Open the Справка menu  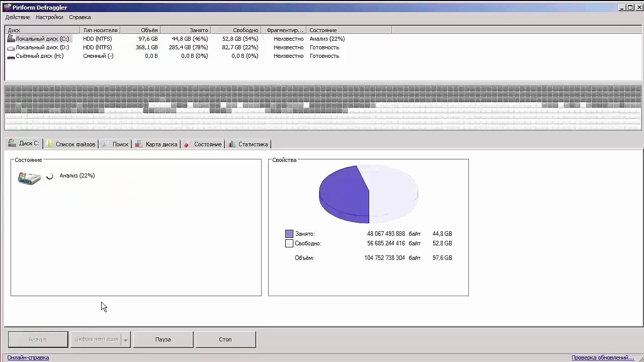click(80, 17)
